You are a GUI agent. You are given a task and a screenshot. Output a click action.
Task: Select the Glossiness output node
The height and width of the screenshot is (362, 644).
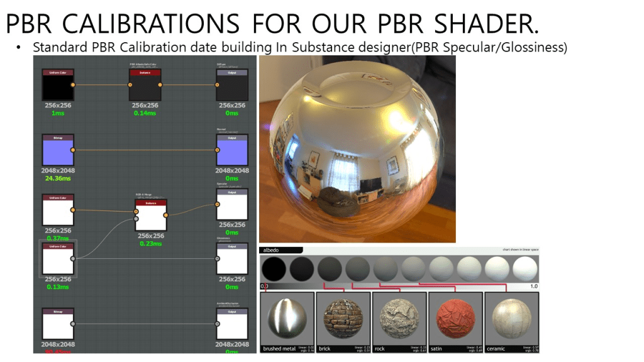pos(232,258)
